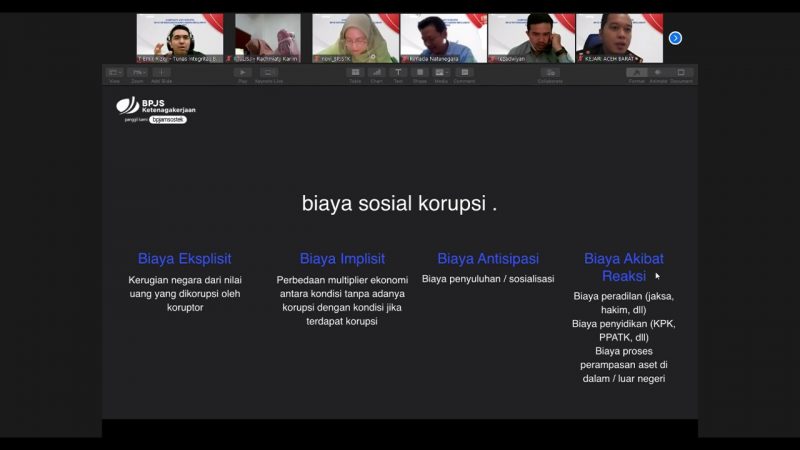Toggle the Format inspector panel
The height and width of the screenshot is (450, 800).
636,73
